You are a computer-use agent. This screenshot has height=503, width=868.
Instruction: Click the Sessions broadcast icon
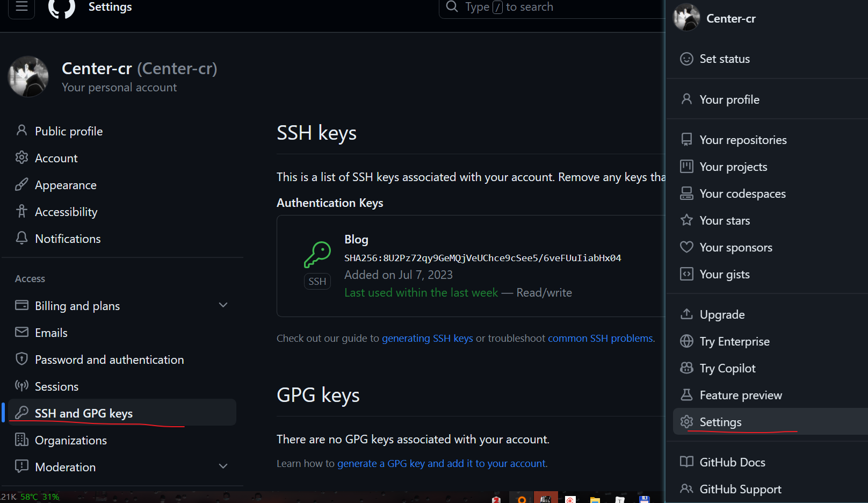(x=21, y=386)
